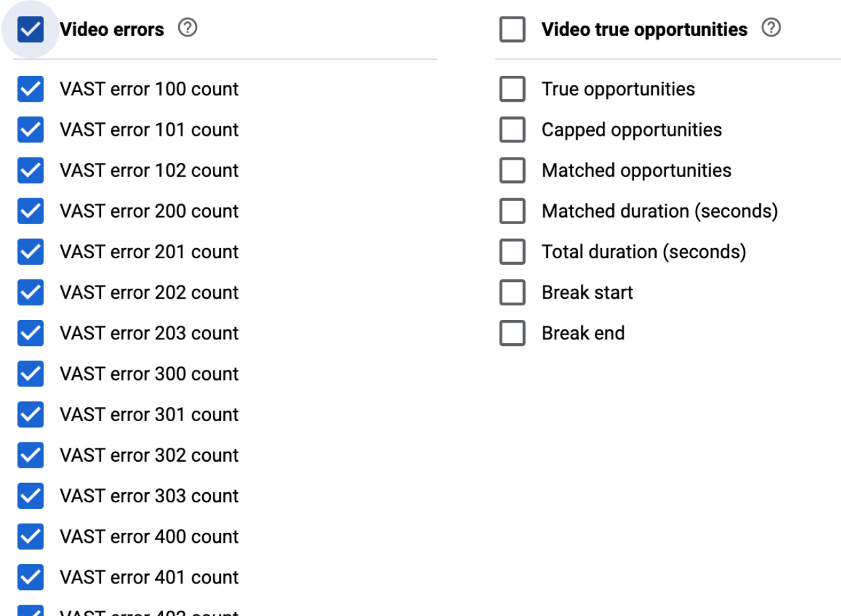The image size is (841, 616).
Task: Select Matched opportunities checkbox
Action: pyautogui.click(x=512, y=170)
